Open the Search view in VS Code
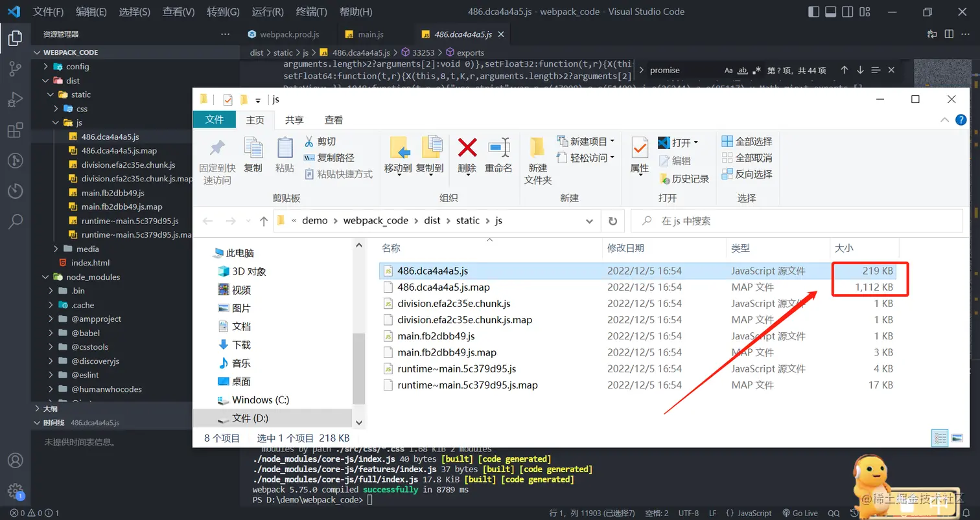980x520 pixels. tap(15, 221)
